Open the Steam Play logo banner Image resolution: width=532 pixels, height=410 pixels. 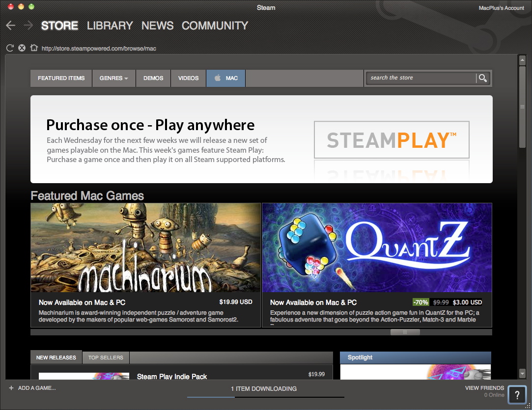[x=392, y=140]
